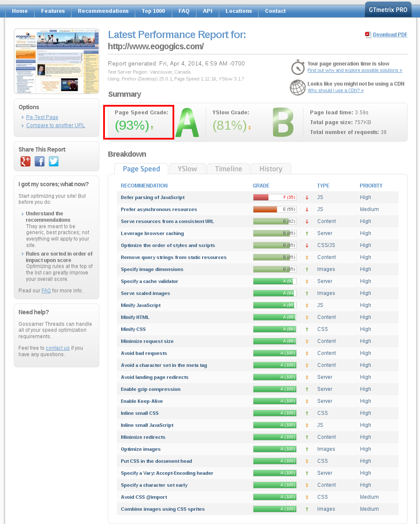Click orange arrow on Remove query strings row
The width and height of the screenshot is (420, 524).
(307, 258)
